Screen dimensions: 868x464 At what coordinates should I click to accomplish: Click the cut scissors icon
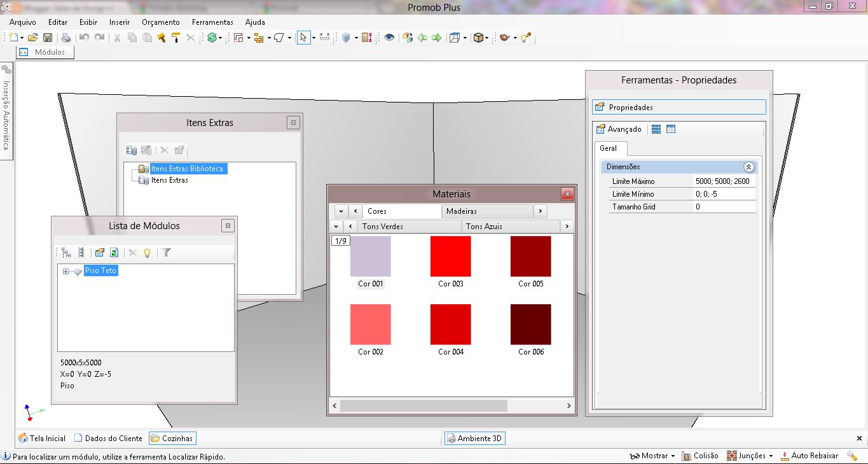point(117,38)
